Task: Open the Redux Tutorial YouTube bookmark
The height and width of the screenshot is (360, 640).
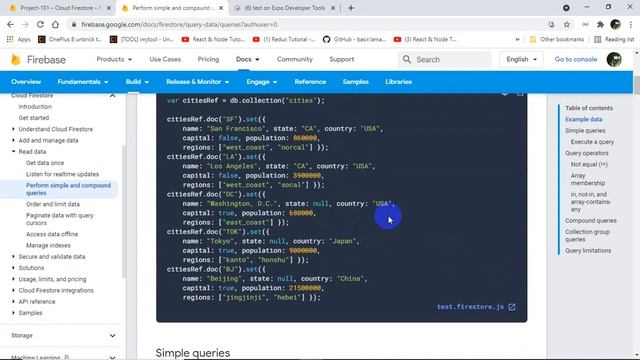Action: pos(284,39)
